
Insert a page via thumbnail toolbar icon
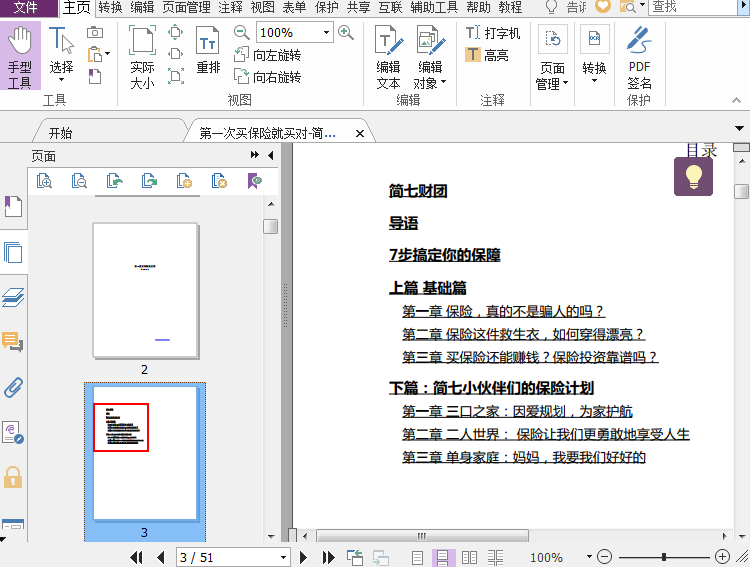184,181
